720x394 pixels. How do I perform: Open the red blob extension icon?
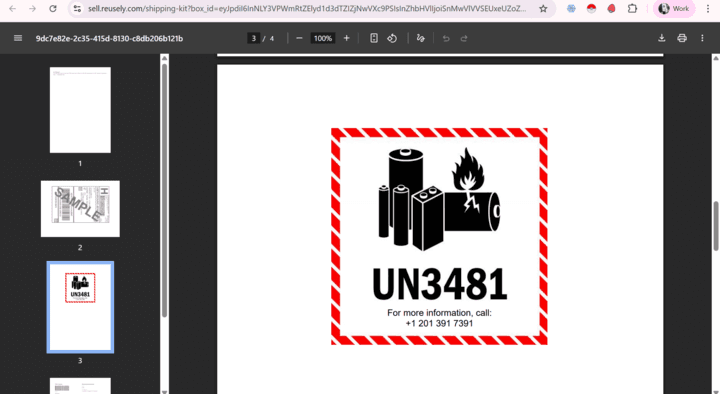(x=611, y=9)
